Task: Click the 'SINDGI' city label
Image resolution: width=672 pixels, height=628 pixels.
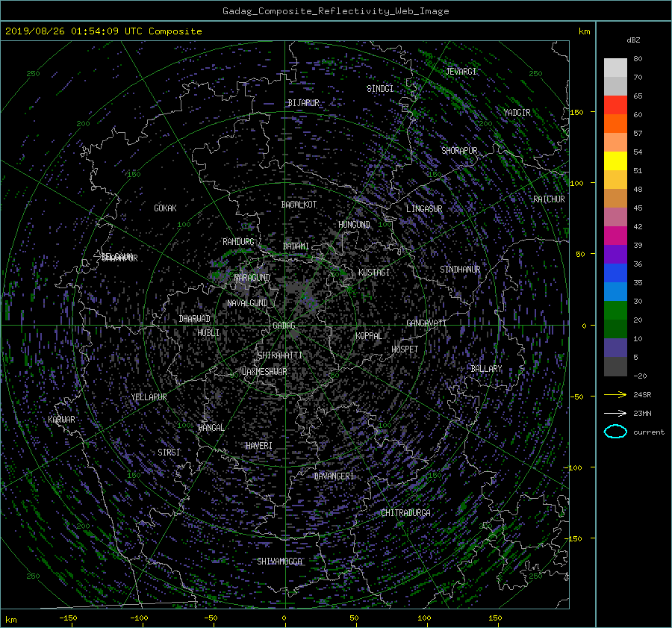Action: tap(380, 89)
